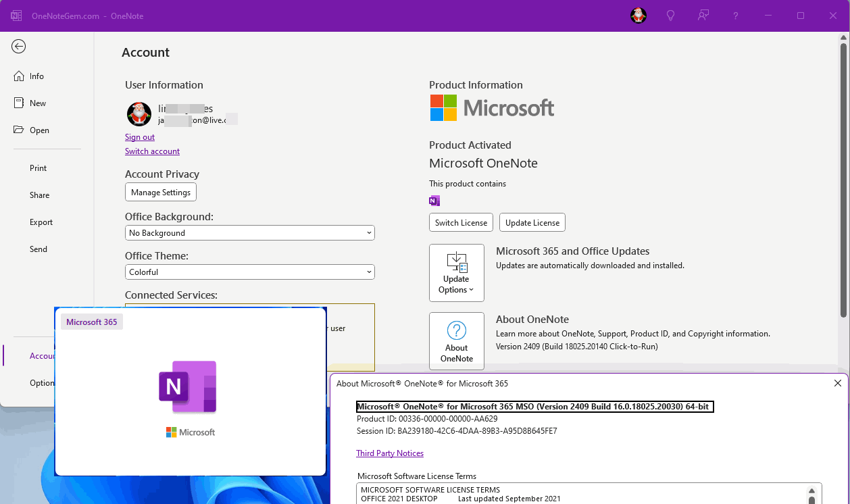Click the 'Updates are automatically downloaded' text
Screen dimensions: 850x504
pyautogui.click(x=590, y=266)
